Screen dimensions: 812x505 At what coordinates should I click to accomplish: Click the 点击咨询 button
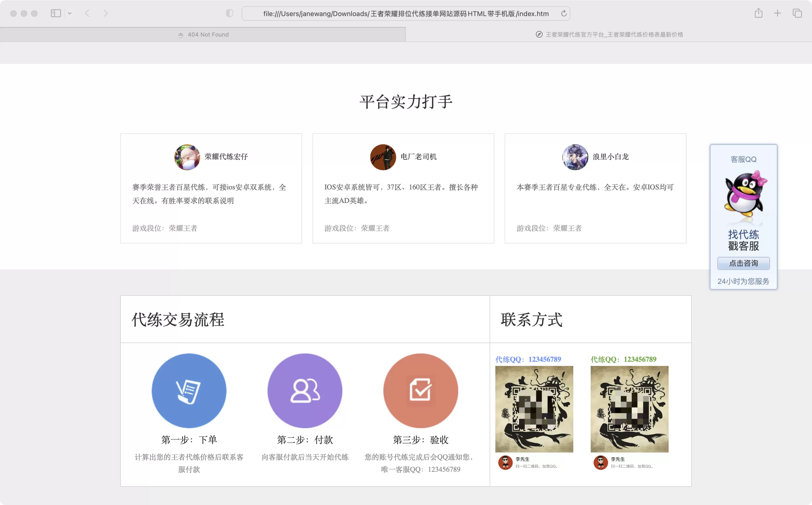click(743, 263)
